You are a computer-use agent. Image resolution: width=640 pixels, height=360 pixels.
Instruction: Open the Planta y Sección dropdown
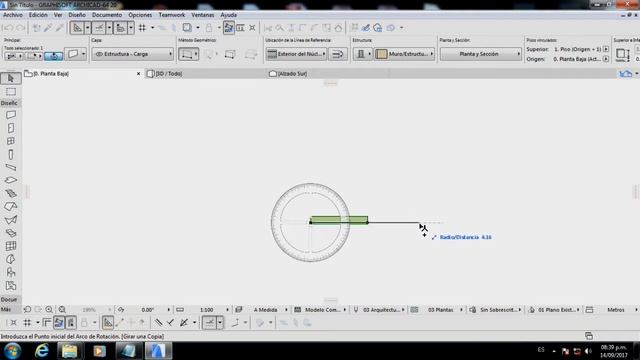pos(480,54)
